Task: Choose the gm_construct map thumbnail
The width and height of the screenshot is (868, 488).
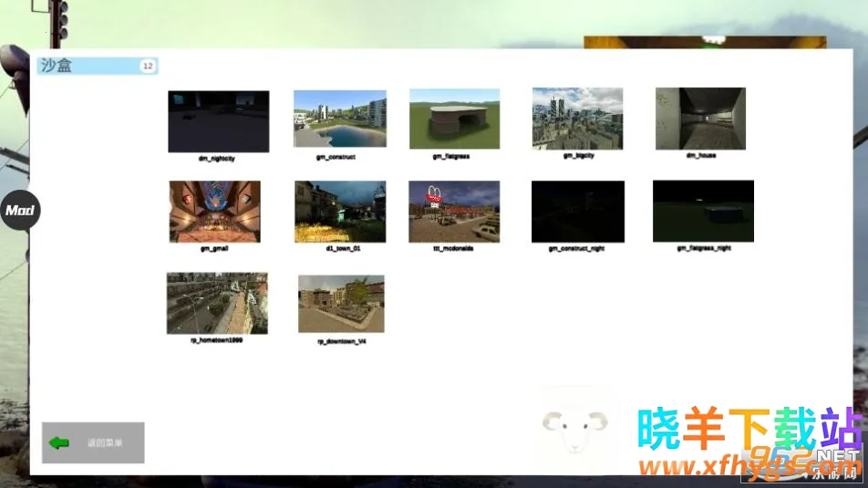Action: [x=339, y=119]
